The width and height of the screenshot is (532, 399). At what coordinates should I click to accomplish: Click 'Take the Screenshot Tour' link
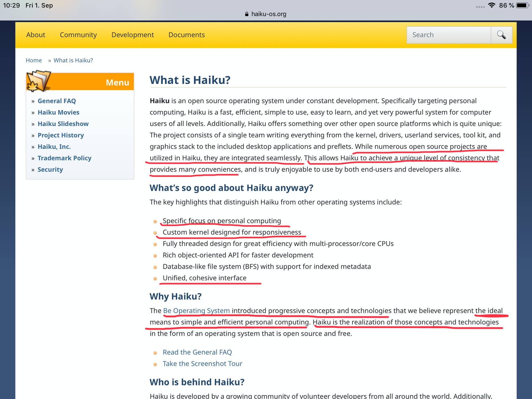(202, 364)
